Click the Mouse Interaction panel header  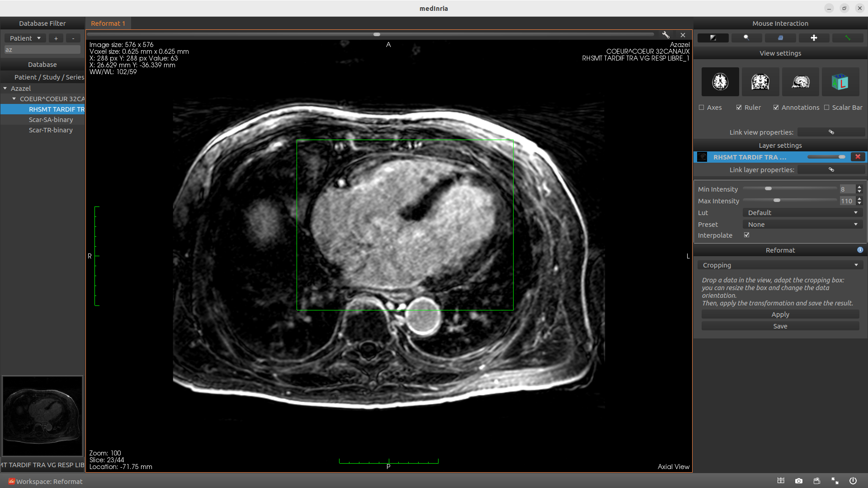coord(780,23)
